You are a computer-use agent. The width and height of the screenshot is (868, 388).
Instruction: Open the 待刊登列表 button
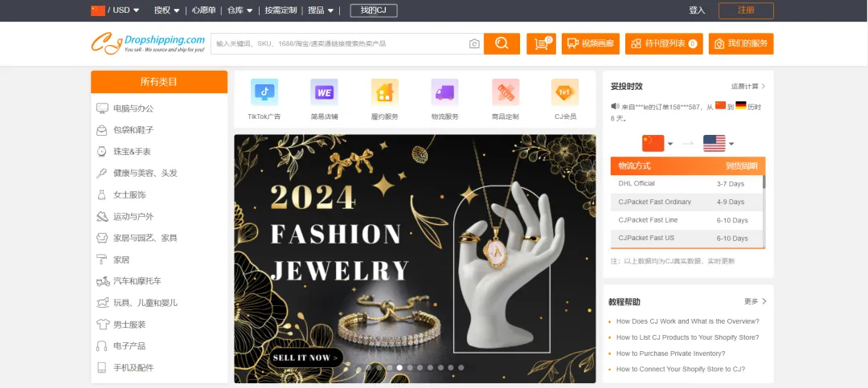pos(663,43)
